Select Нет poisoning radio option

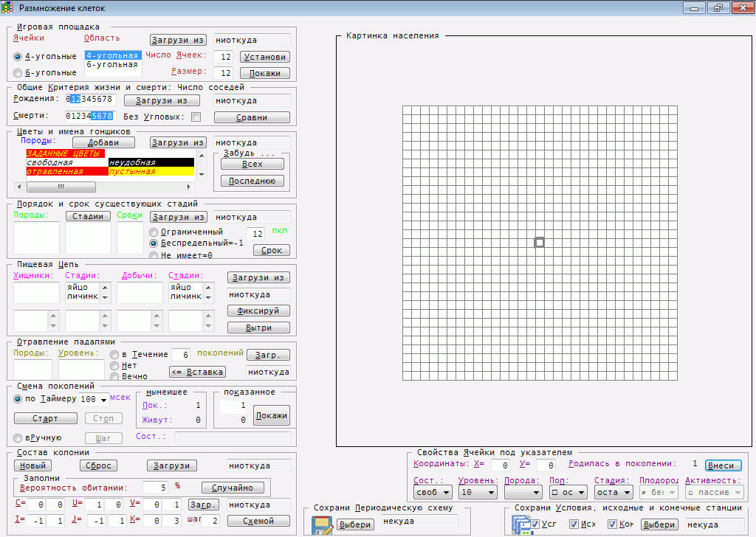tap(114, 366)
